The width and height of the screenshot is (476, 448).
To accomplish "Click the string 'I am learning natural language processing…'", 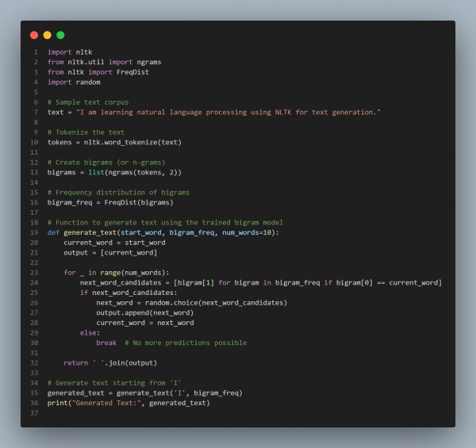I will [228, 113].
